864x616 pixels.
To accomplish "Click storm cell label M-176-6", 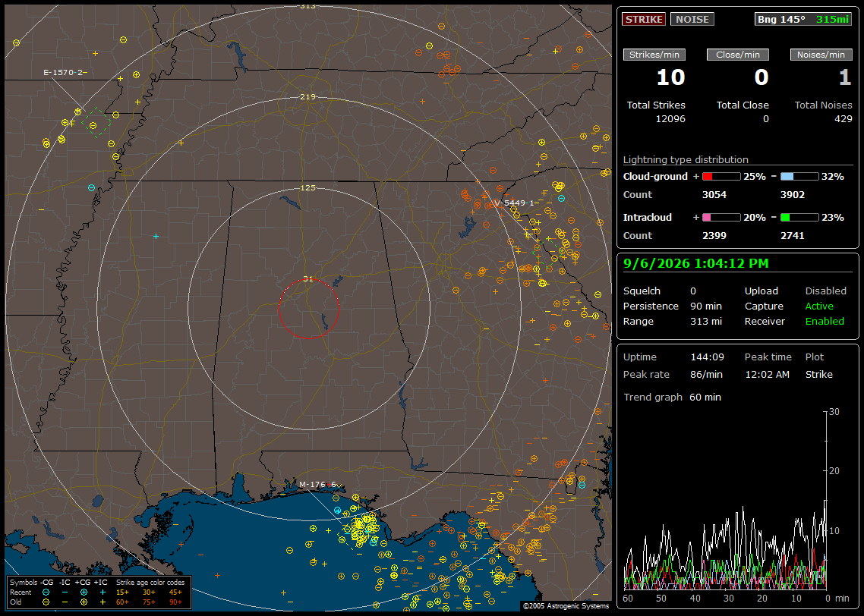I will coord(317,485).
